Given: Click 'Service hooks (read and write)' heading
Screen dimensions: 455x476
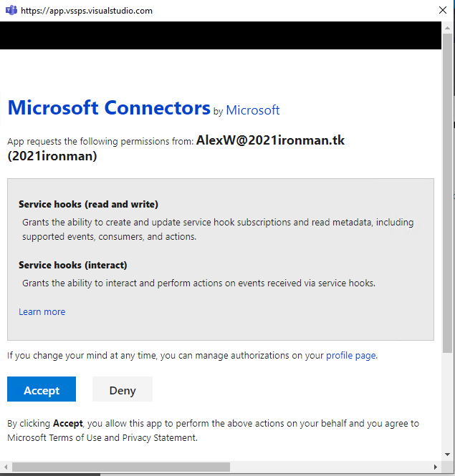Looking at the screenshot, I should click(x=88, y=204).
